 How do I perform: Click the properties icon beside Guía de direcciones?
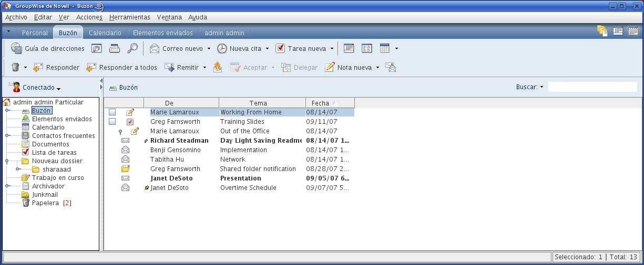(x=97, y=48)
